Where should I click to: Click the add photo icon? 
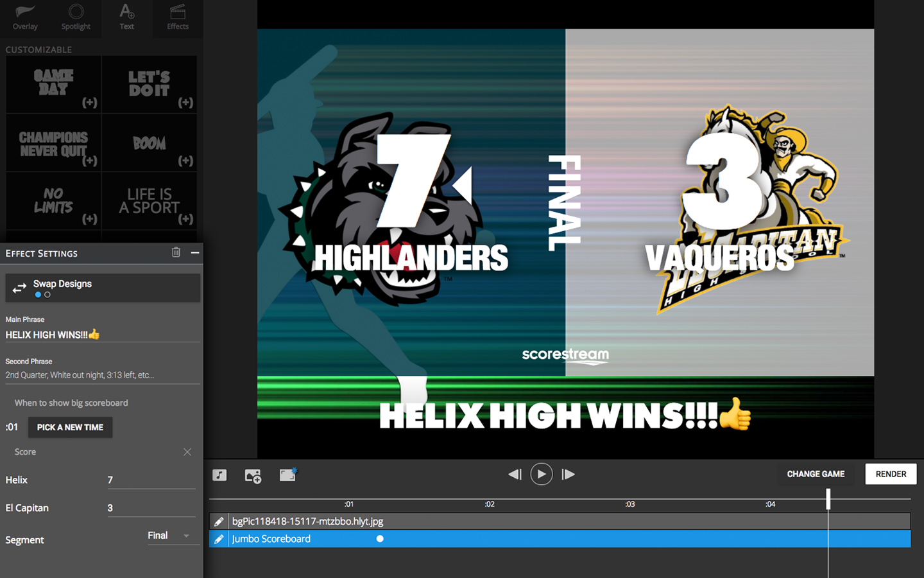point(253,476)
